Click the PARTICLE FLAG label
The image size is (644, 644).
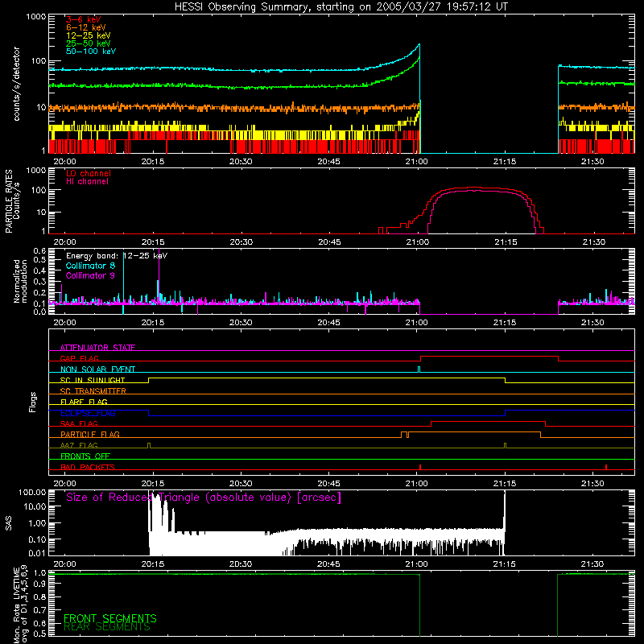tap(90, 434)
